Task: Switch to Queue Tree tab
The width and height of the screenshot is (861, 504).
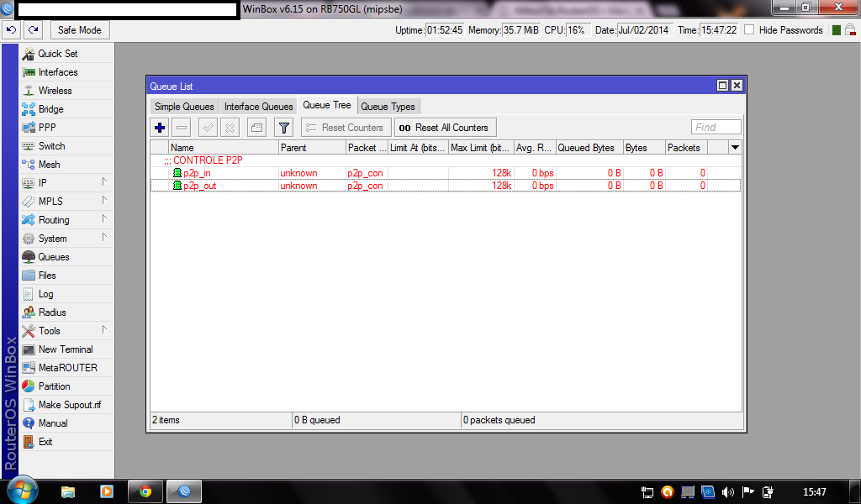Action: 327,105
